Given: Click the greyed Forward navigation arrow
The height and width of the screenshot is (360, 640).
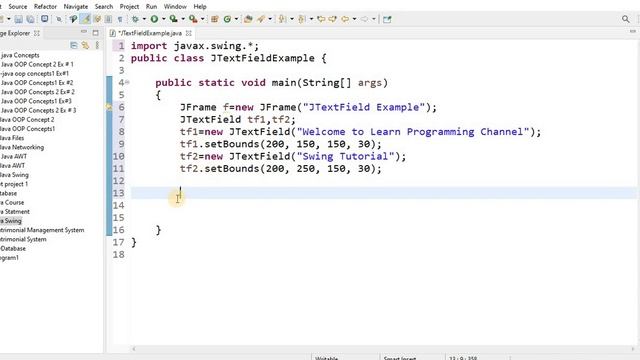Looking at the screenshot, I should pos(364,19).
